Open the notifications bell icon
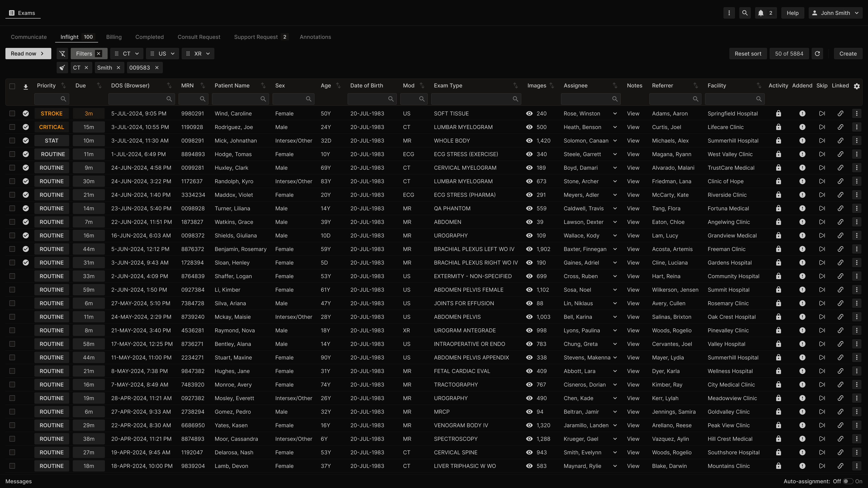This screenshot has width=868, height=488. click(761, 13)
